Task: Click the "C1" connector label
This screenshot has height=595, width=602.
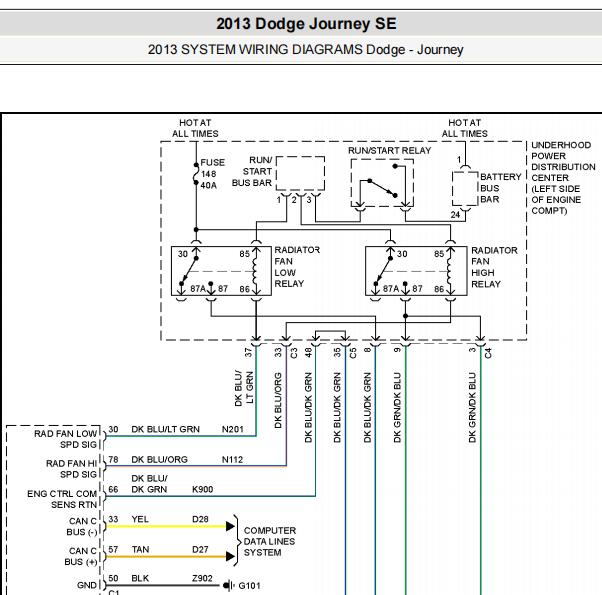Action: coord(114,592)
